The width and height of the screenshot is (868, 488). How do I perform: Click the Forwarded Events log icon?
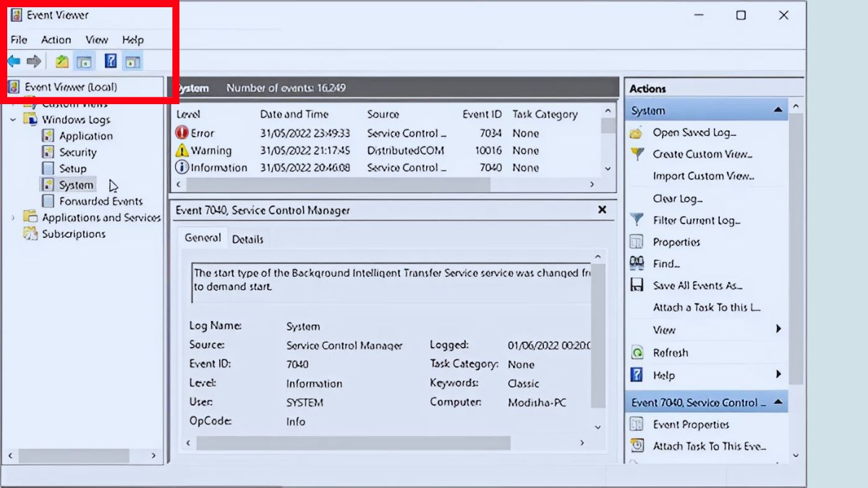(48, 201)
